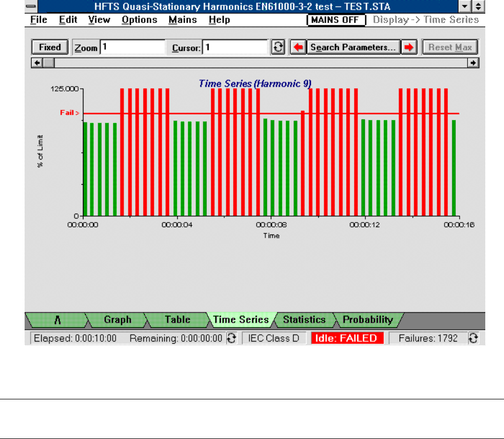504x439 pixels.
Task: Click the red left arrow search button
Action: click(x=298, y=47)
